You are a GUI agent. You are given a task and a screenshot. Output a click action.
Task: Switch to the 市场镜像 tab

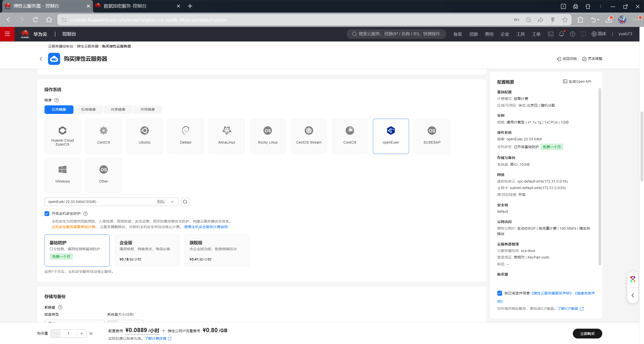point(147,109)
